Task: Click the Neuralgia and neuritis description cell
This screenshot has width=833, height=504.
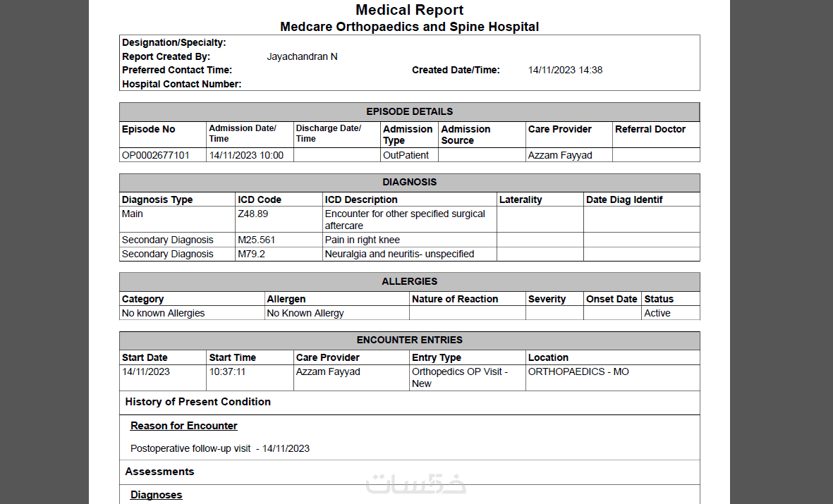Action: point(399,254)
